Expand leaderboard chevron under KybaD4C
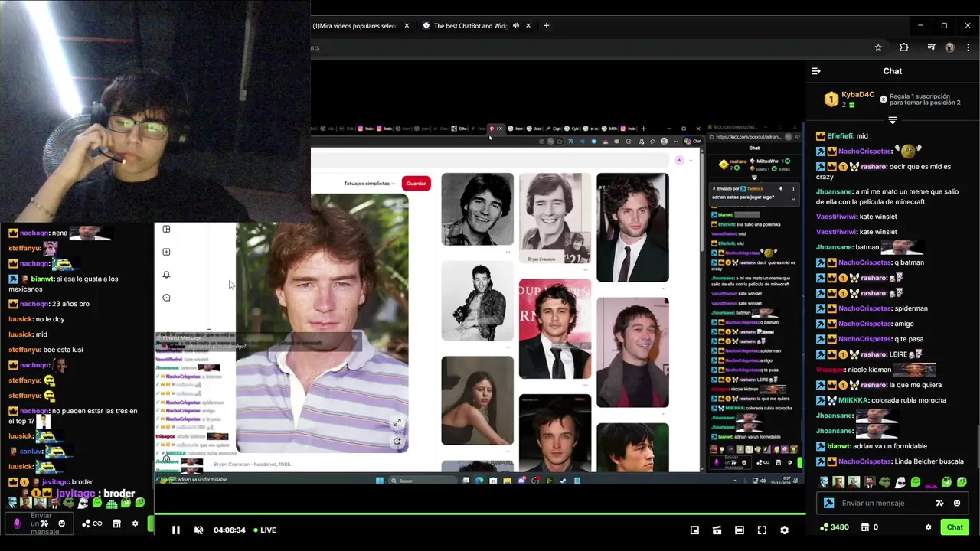Viewport: 980px width, 551px height. [892, 120]
